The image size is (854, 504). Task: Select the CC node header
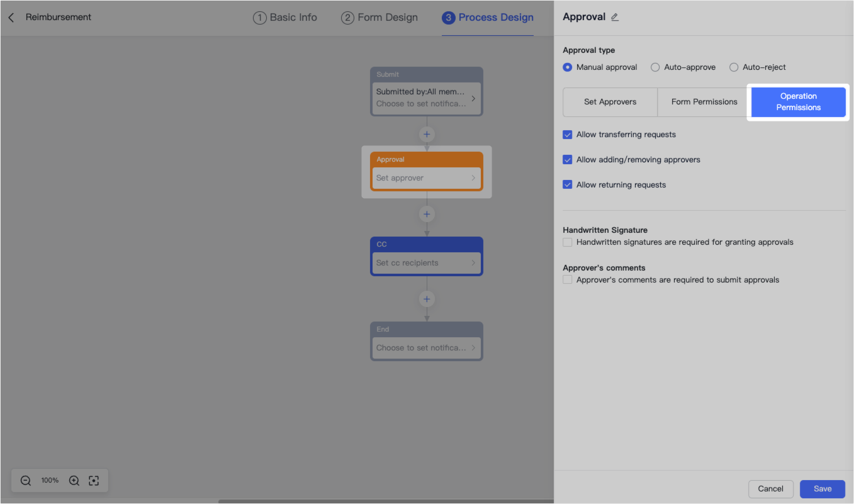coord(427,244)
